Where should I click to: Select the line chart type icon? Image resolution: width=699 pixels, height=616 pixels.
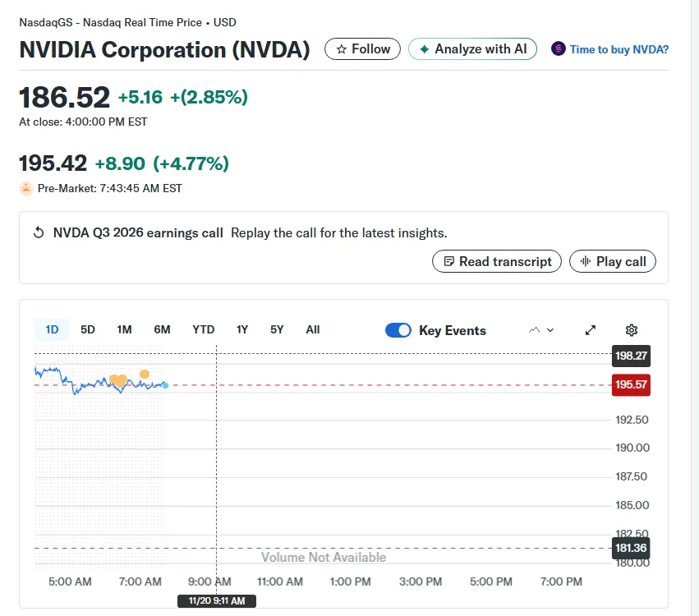[534, 329]
